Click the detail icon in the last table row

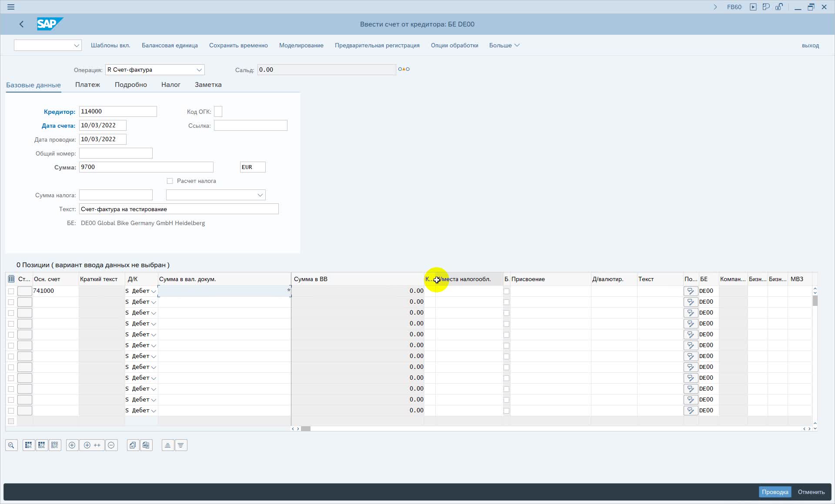point(691,411)
